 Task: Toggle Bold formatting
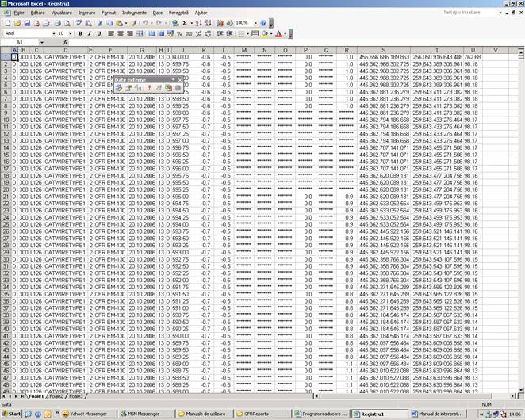click(x=80, y=33)
